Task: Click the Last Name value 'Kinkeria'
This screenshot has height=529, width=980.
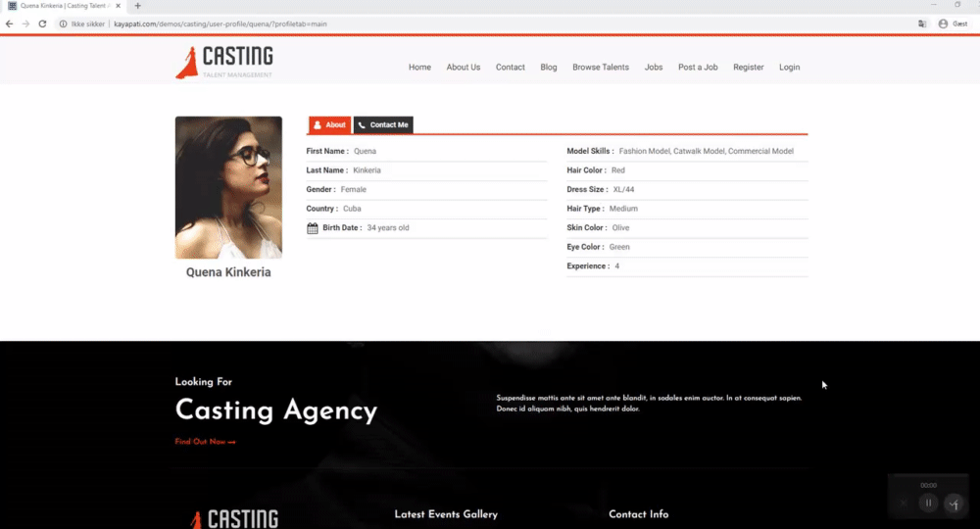Action: tap(367, 169)
